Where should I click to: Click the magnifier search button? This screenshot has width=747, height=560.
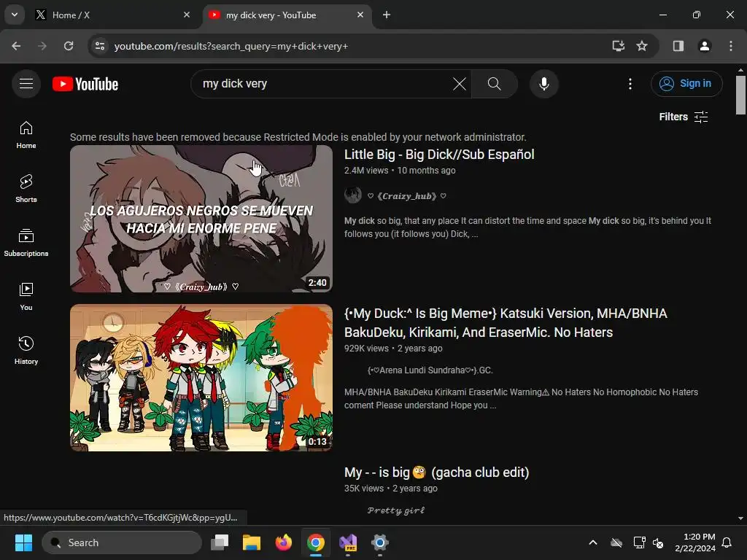coord(494,84)
